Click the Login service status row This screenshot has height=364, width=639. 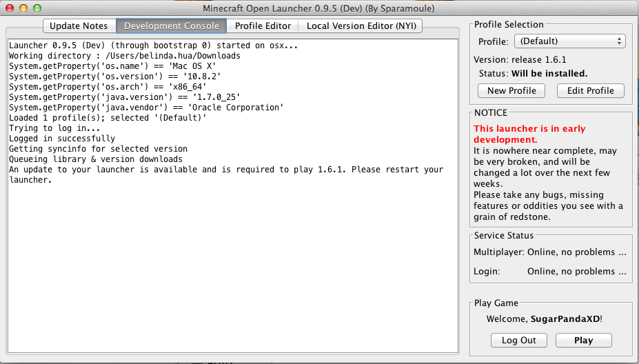pos(550,272)
